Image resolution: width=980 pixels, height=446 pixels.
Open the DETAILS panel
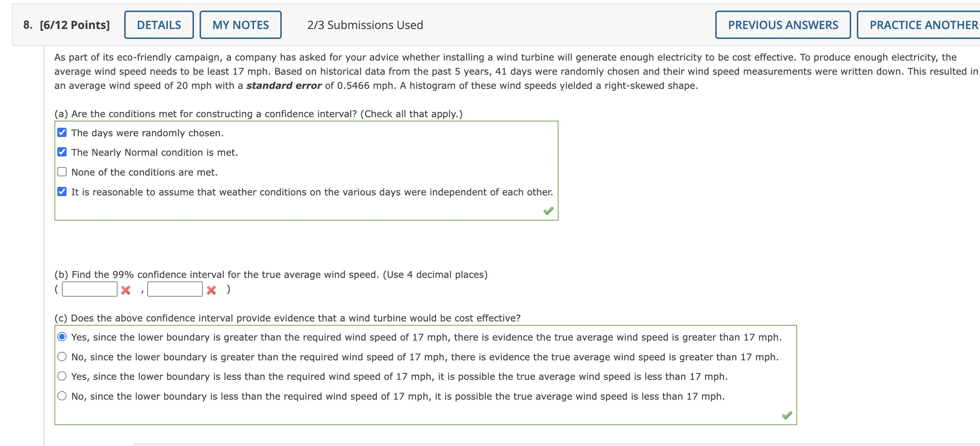(159, 24)
